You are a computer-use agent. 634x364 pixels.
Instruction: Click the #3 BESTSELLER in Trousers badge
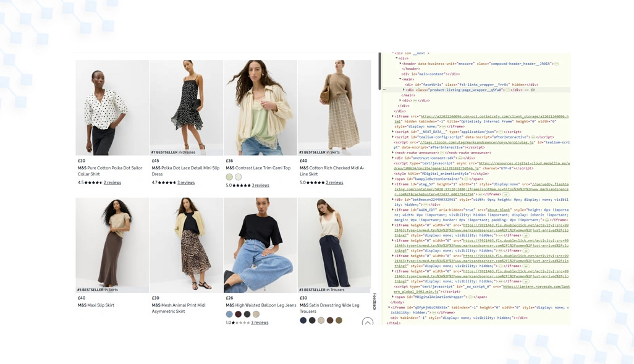322,290
